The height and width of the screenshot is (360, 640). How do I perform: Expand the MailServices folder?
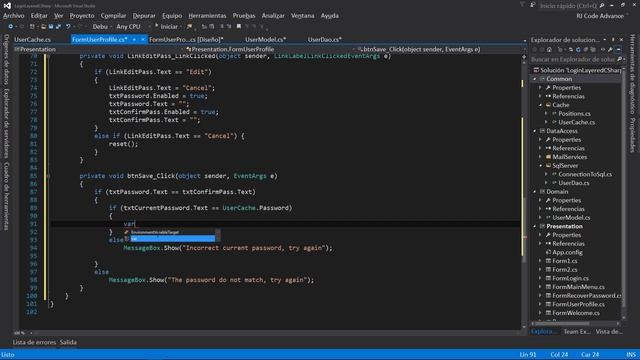(541, 157)
